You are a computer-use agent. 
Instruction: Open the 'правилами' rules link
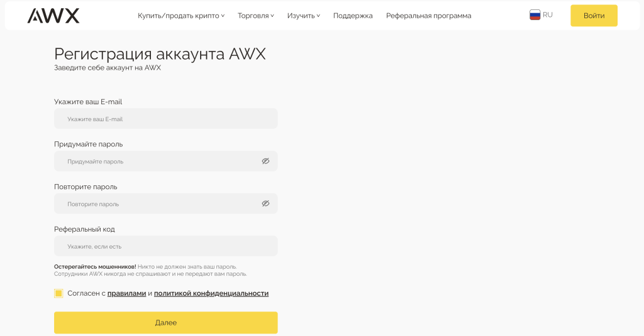(126, 293)
